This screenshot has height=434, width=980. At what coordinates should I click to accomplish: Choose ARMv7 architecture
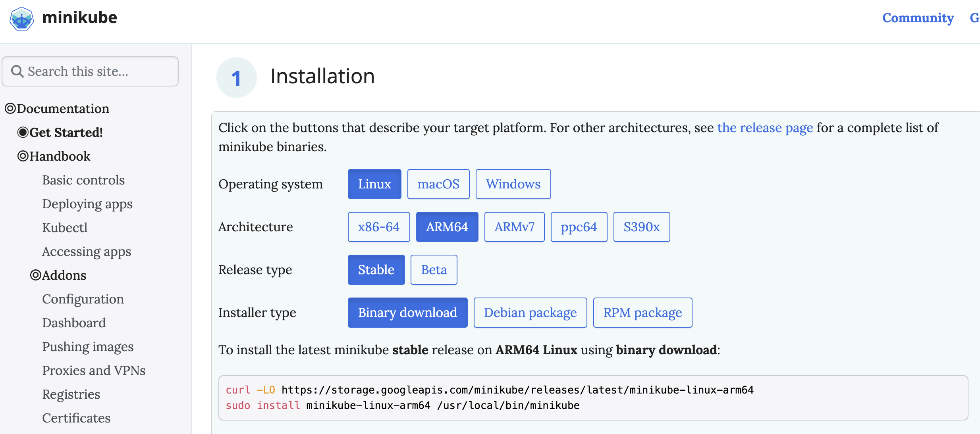click(514, 227)
